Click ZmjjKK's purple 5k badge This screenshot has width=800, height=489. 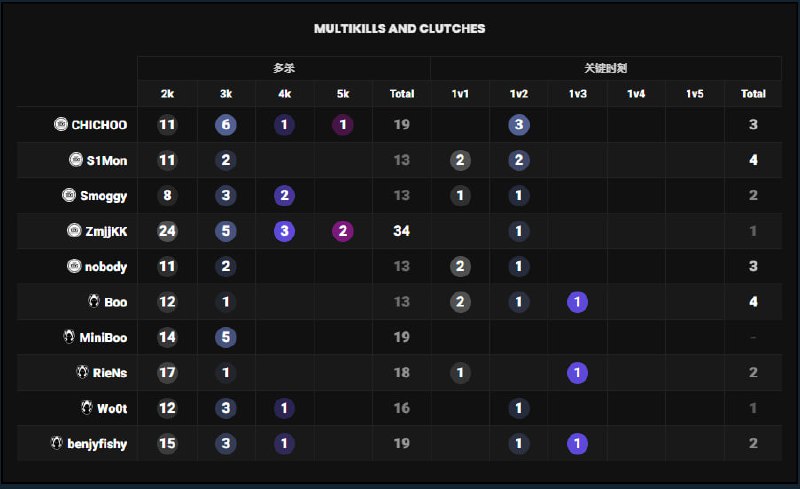[343, 231]
